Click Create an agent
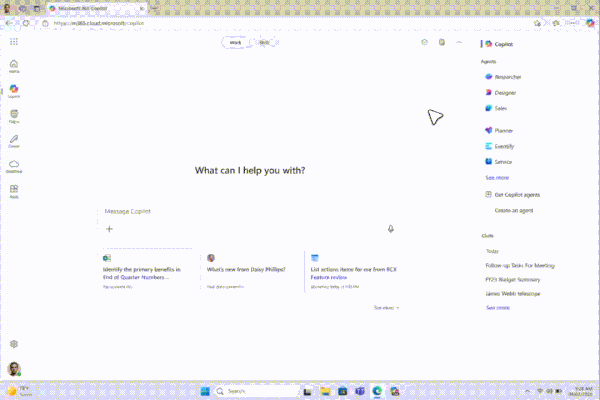This screenshot has width=600, height=400. click(514, 211)
